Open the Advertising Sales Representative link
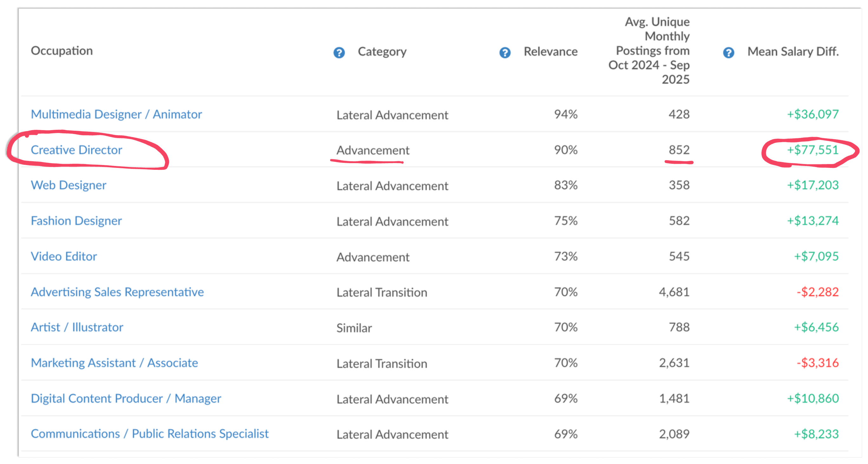This screenshot has width=868, height=464. click(117, 292)
